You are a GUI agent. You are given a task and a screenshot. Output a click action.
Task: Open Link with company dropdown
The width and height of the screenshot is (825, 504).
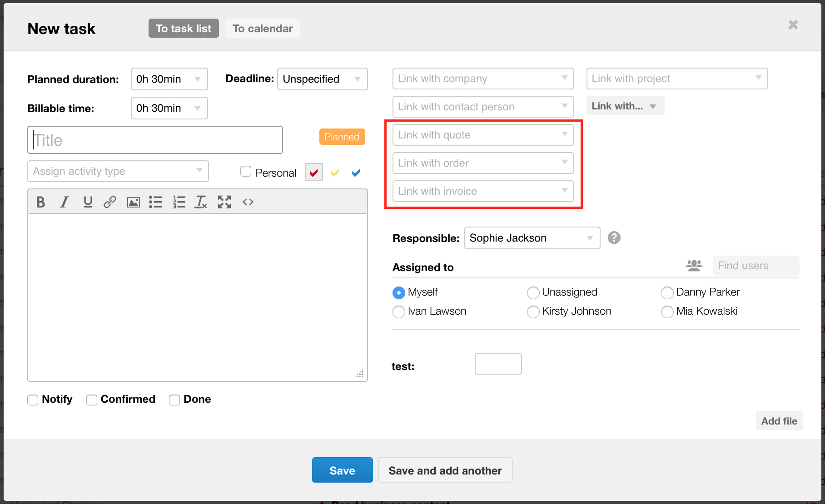click(483, 79)
